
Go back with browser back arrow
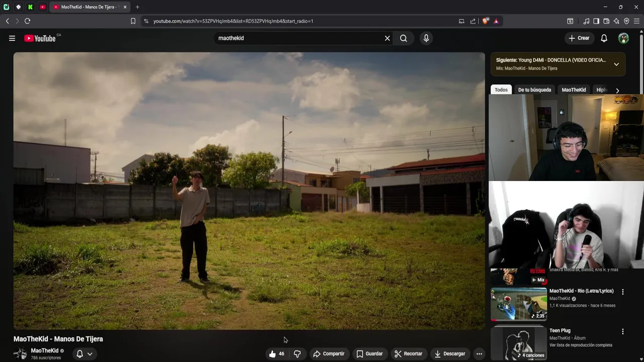pyautogui.click(x=7, y=21)
